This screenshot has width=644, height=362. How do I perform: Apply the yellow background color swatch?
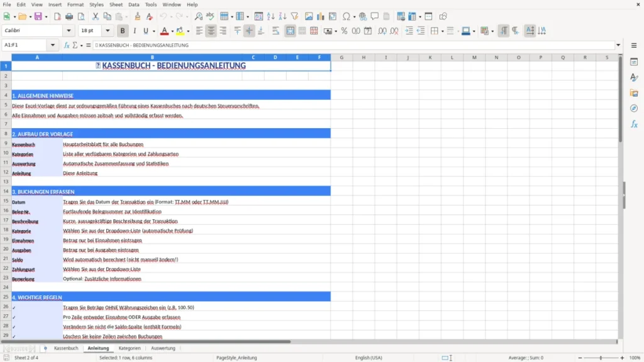click(180, 31)
